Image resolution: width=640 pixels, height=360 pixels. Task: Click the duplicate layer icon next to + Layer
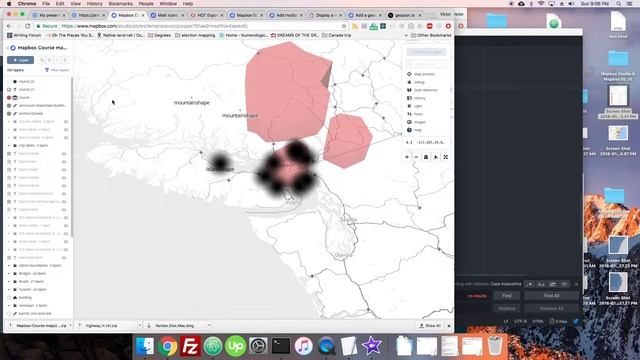[x=42, y=60]
